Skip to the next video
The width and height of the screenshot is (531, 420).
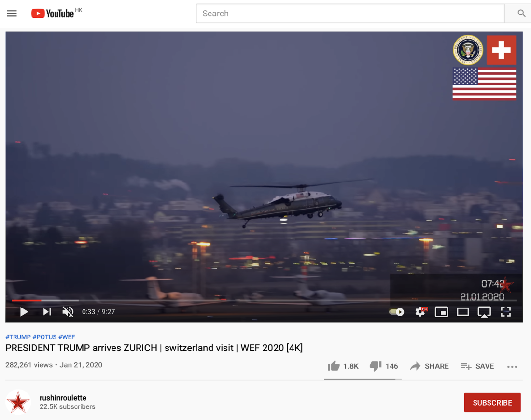click(47, 311)
